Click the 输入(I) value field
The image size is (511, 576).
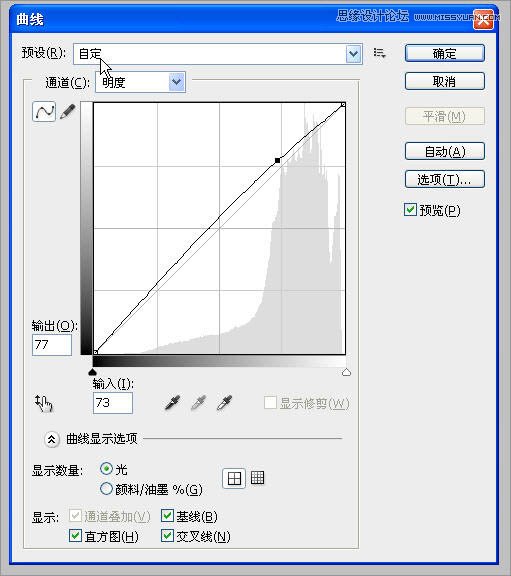(x=112, y=403)
